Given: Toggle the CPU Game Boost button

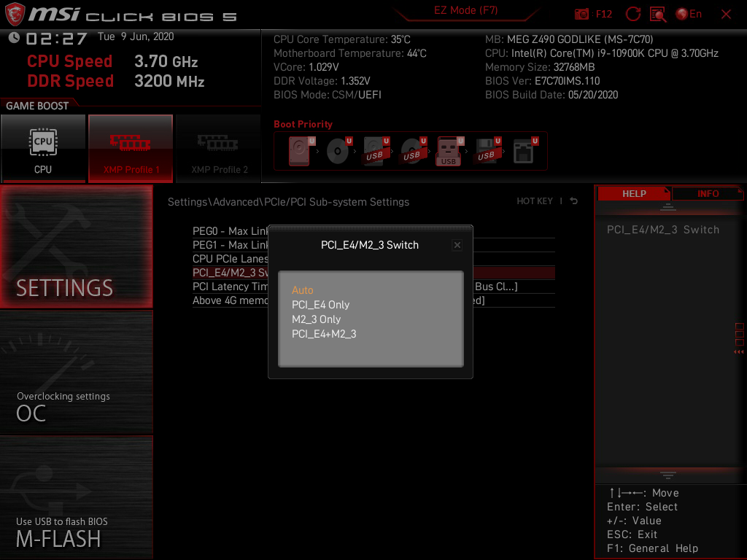Looking at the screenshot, I should tap(43, 148).
